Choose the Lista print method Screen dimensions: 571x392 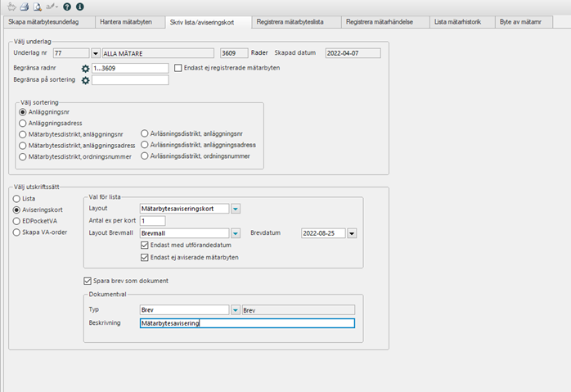pyautogui.click(x=16, y=198)
